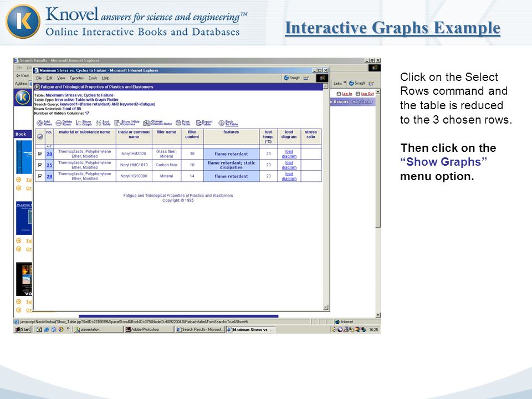532x399 pixels.
Task: Click the Help Center button
Action: coord(362,102)
